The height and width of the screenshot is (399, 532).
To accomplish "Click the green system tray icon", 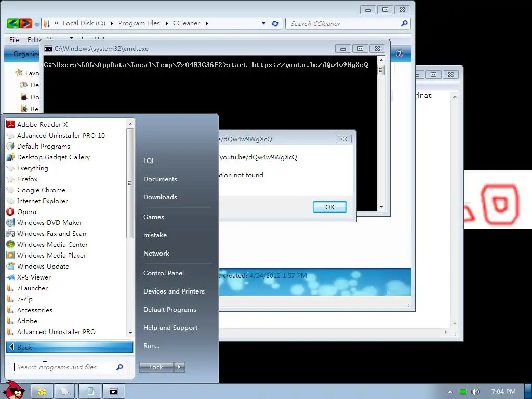I will point(463,392).
